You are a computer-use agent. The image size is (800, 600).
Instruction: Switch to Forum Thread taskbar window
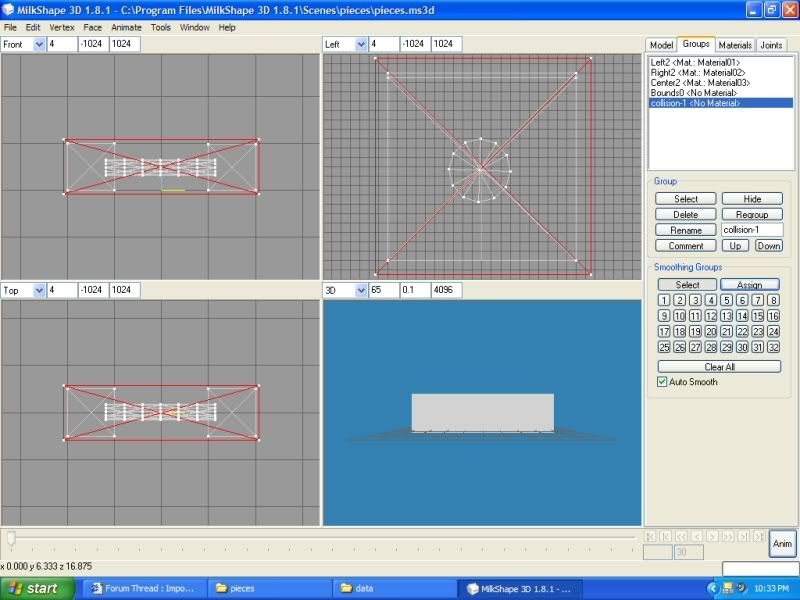(146, 588)
